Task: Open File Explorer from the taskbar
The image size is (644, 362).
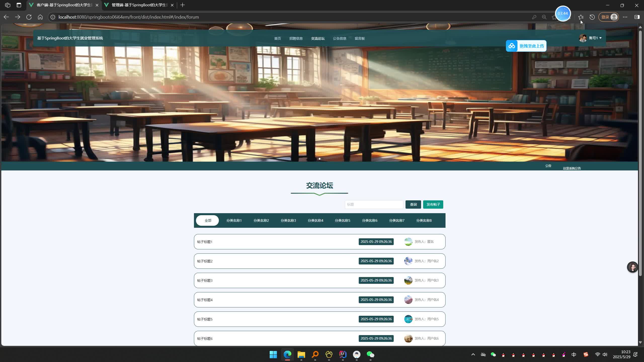Action: pos(301,355)
